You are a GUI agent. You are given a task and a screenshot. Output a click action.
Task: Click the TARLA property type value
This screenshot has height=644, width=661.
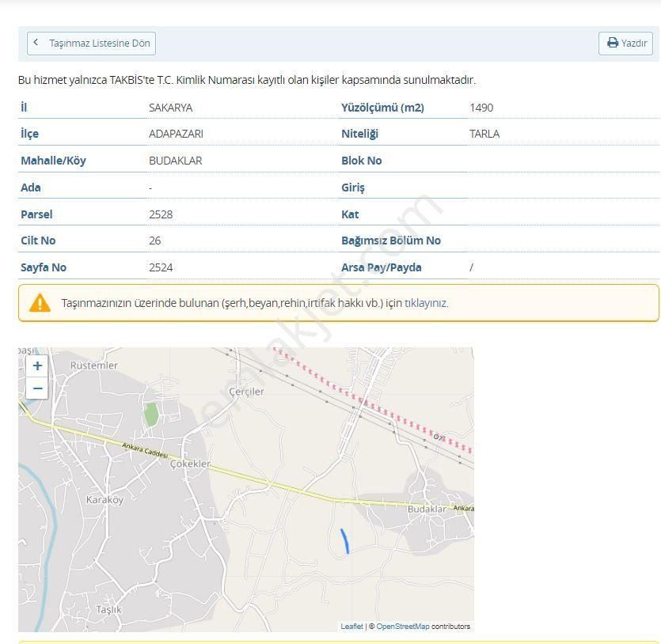(484, 134)
